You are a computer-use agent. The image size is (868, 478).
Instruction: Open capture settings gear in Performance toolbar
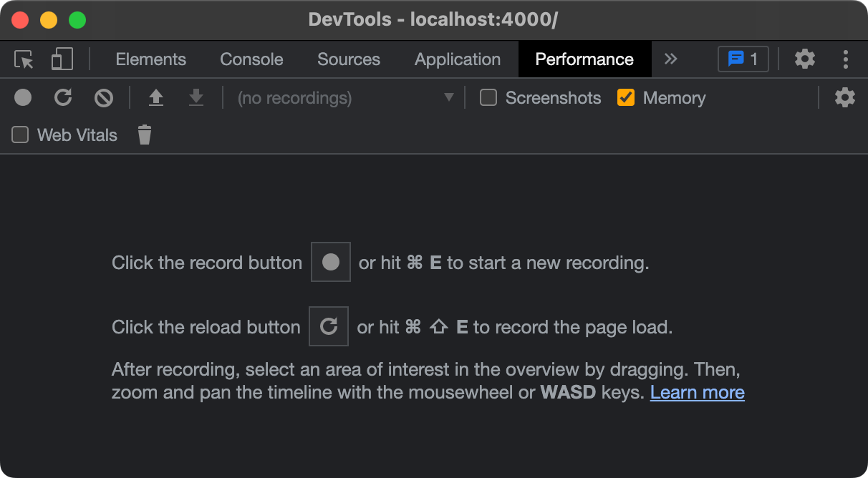[x=844, y=97]
